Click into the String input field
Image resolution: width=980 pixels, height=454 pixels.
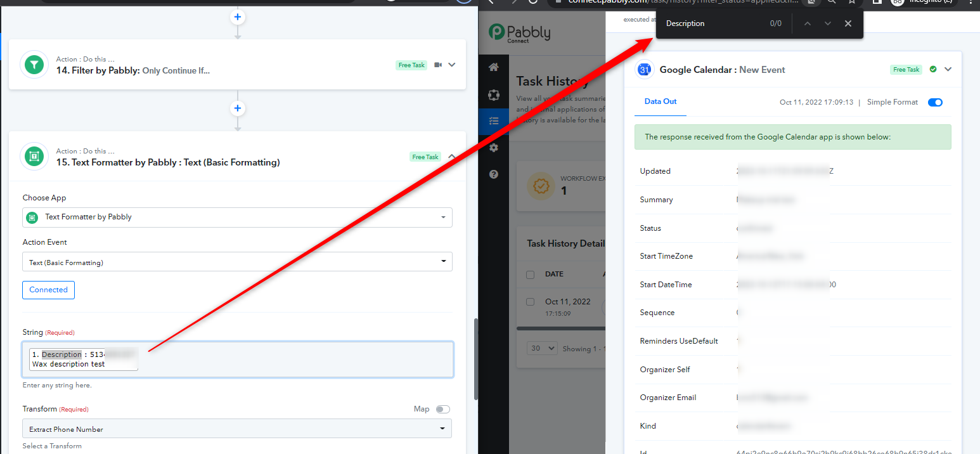238,360
